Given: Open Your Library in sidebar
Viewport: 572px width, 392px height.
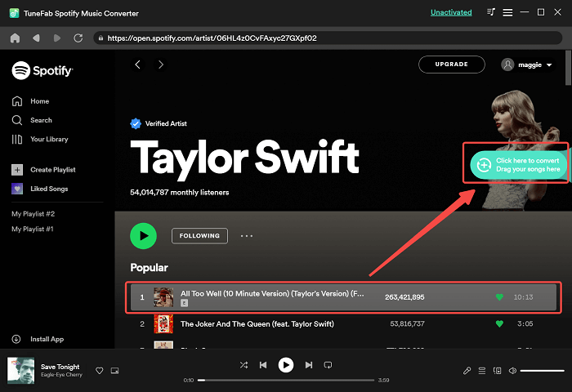Looking at the screenshot, I should (48, 140).
